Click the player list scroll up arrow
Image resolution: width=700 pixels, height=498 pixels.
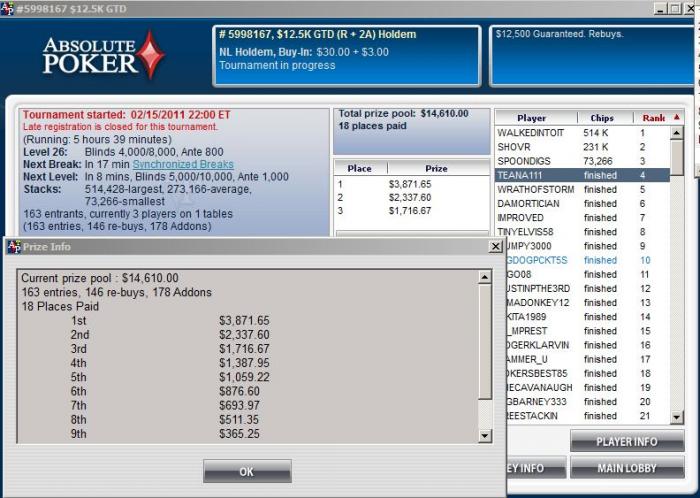pyautogui.click(x=677, y=133)
